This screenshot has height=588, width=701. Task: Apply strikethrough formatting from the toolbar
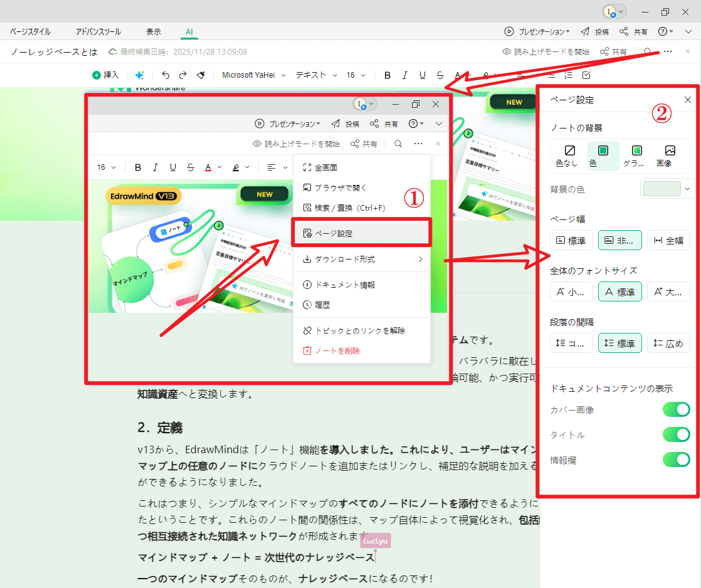(x=440, y=75)
